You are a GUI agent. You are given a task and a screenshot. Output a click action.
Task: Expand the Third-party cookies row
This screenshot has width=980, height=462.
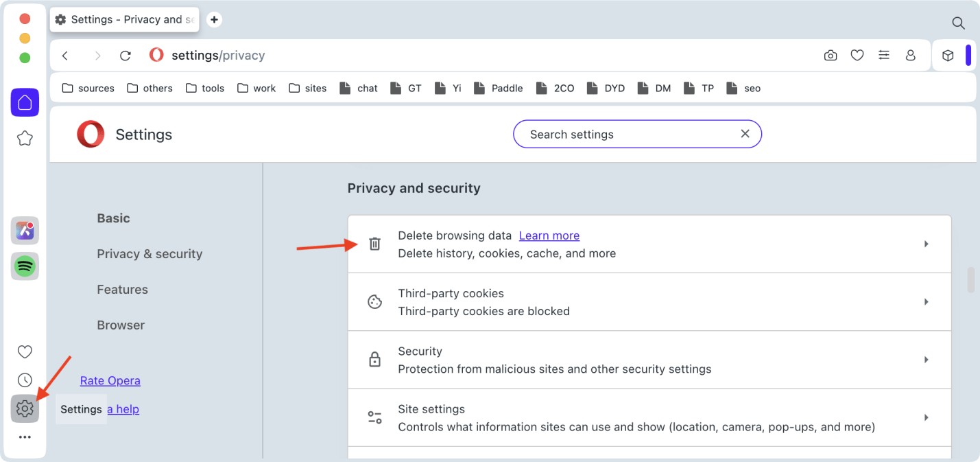tap(649, 302)
